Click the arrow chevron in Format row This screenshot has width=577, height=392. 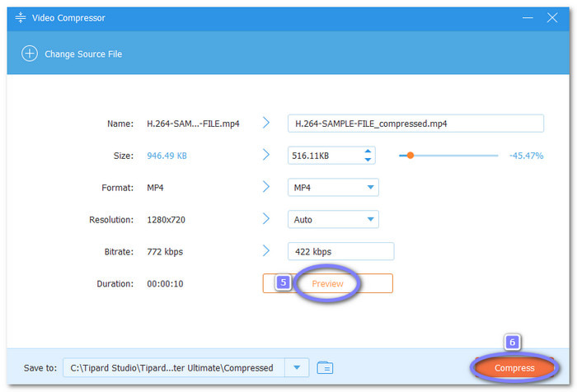266,186
